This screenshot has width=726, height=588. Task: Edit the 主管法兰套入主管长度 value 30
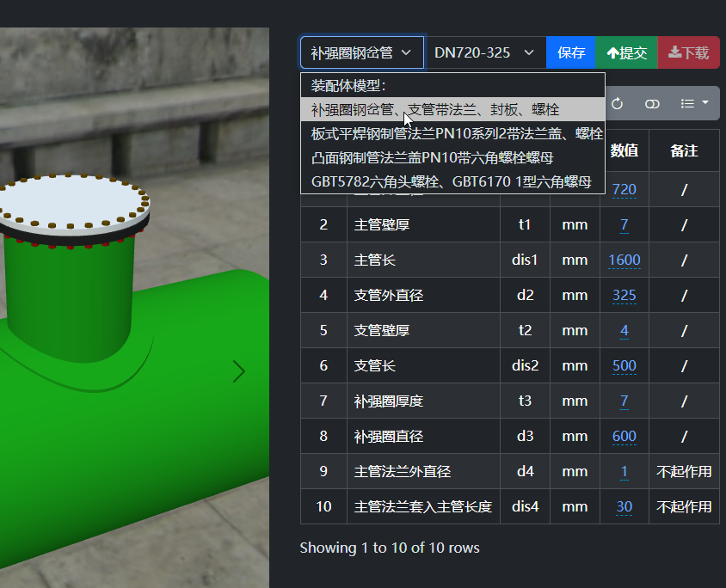(624, 506)
